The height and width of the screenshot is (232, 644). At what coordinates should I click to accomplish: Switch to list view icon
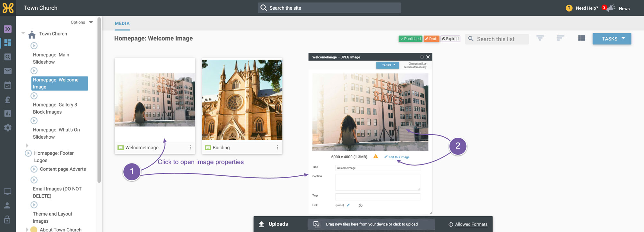(x=582, y=38)
